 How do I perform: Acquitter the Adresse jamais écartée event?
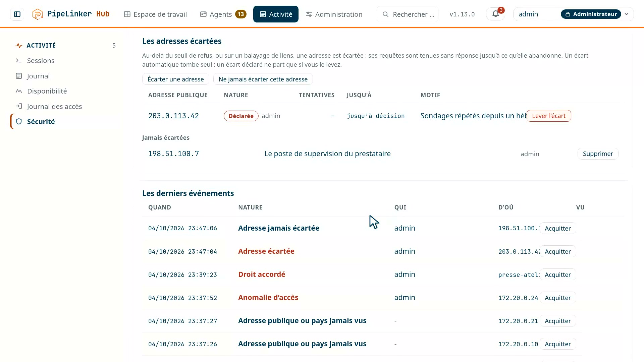point(557,228)
